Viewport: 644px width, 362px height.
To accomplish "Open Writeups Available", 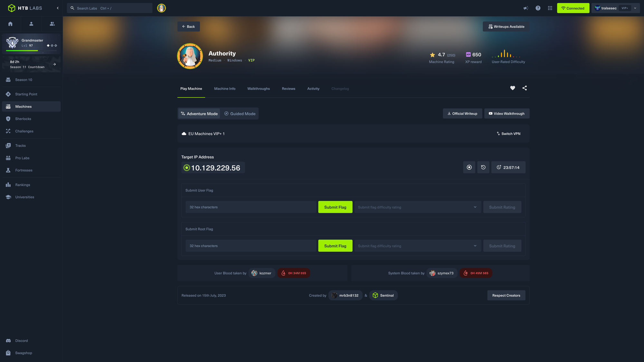I will coord(506,26).
